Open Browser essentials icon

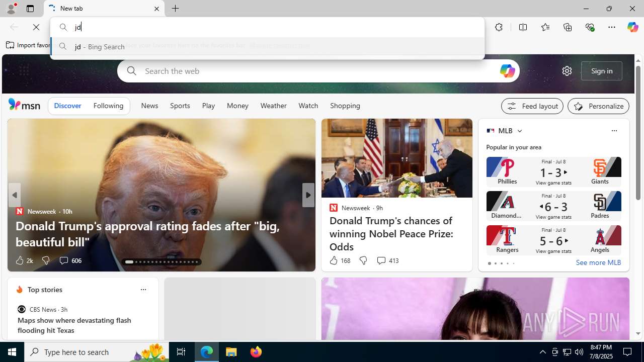pyautogui.click(x=590, y=27)
